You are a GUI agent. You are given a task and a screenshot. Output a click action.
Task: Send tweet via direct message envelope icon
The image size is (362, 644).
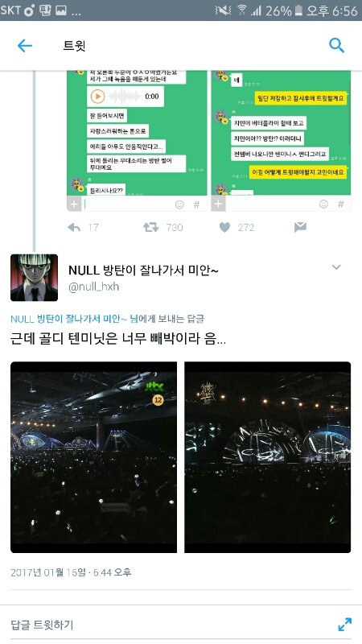[300, 227]
